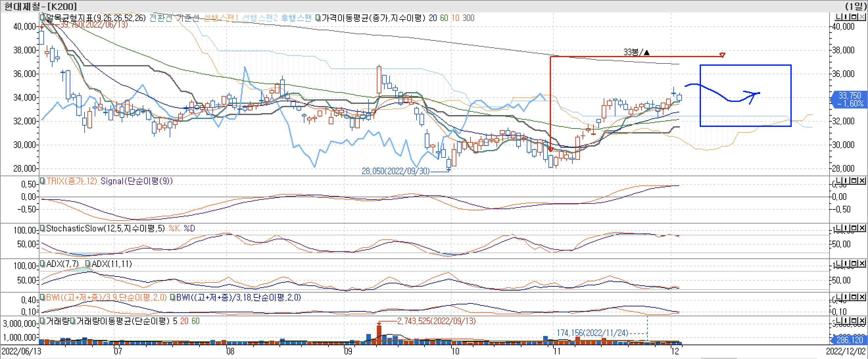The width and height of the screenshot is (868, 359).
Task: Click the L button in volume panel
Action: tap(838, 321)
